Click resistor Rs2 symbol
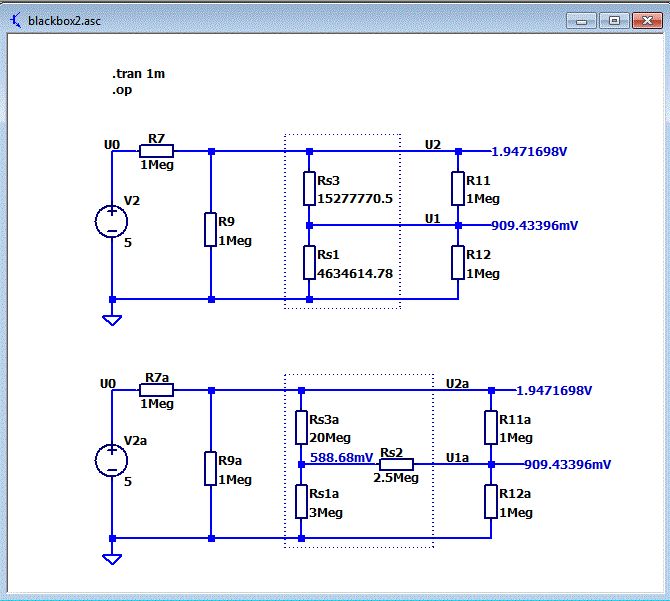The height and width of the screenshot is (601, 670). [396, 464]
